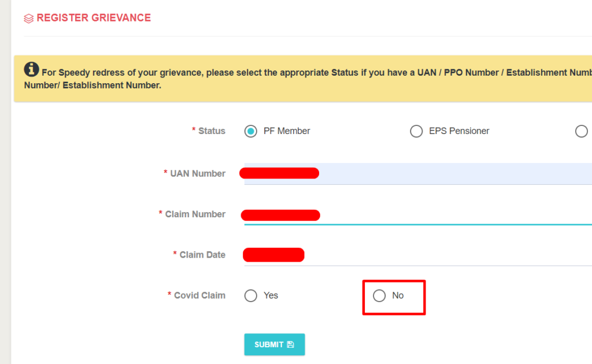Click the floppy disk icon on SUBMIT
This screenshot has height=364, width=592.
tap(290, 344)
